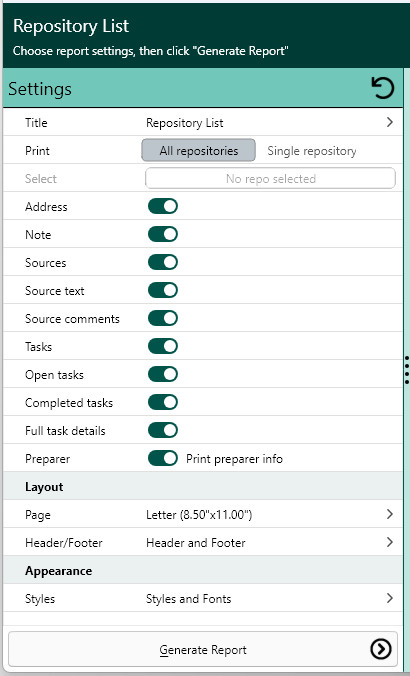Viewport: 410px width, 676px height.
Task: Click the No repo selected field
Action: [270, 178]
